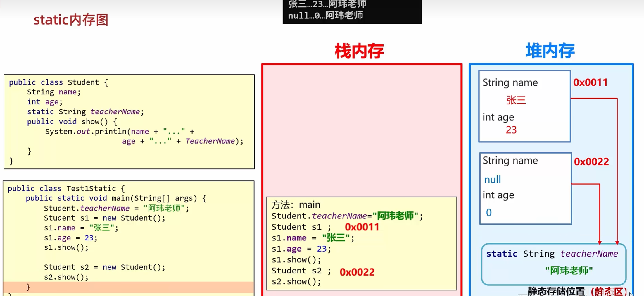Click the 'String name;' field declaration
The image size is (644, 296).
(54, 92)
